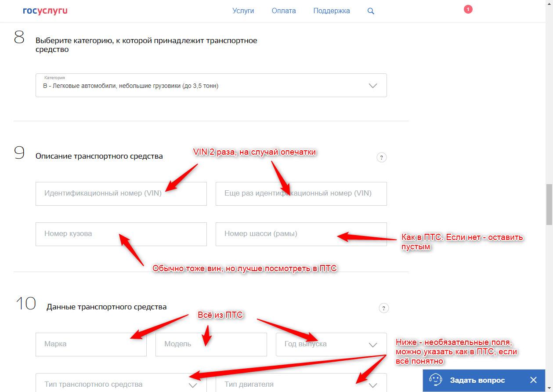Screen dimensions: 553x392
Task: Click the page vertical scrollbar thumb
Action: (x=549, y=204)
